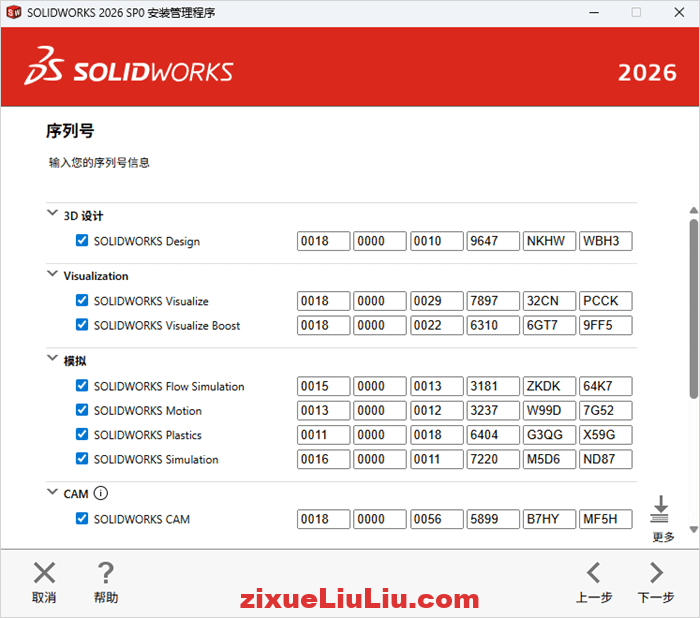Screen dimensions: 700x618
Task: Click the Plastics serial field 0011
Action: [324, 435]
